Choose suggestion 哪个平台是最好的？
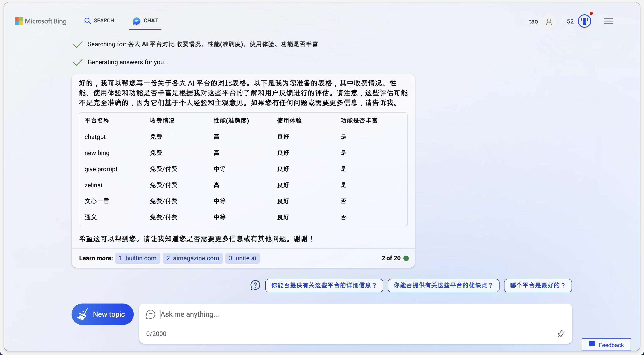Screen dimensions: 644x355 tap(538, 285)
